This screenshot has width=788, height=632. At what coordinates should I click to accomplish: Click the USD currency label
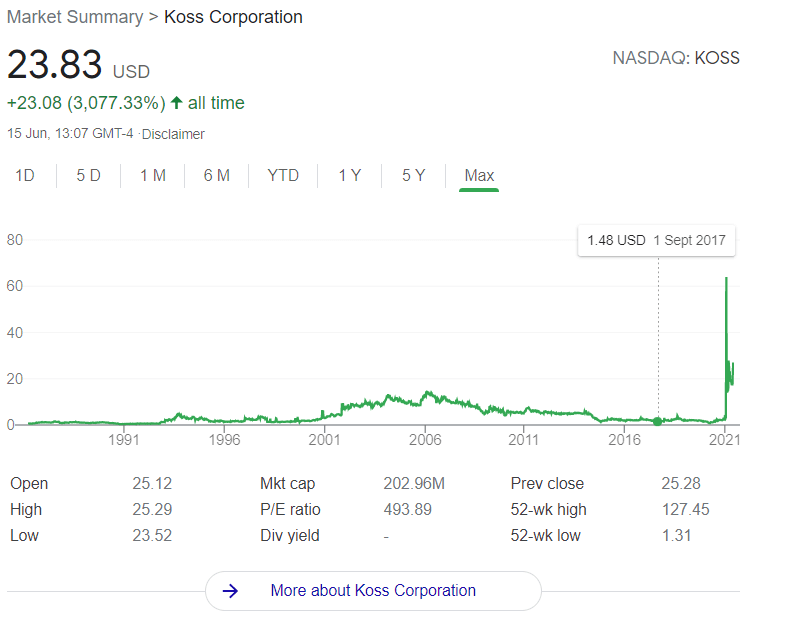coord(131,72)
